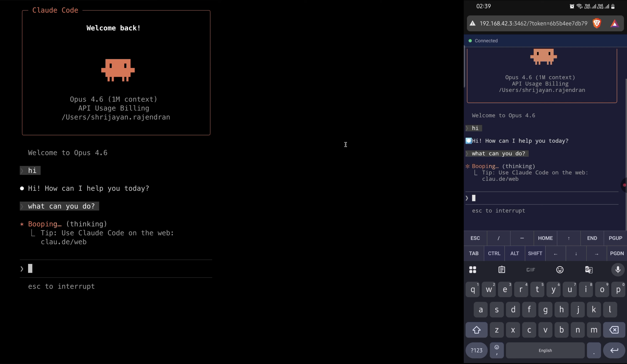Tap the 192.168.42.3 address bar
The height and width of the screenshot is (364, 627).
pyautogui.click(x=535, y=23)
